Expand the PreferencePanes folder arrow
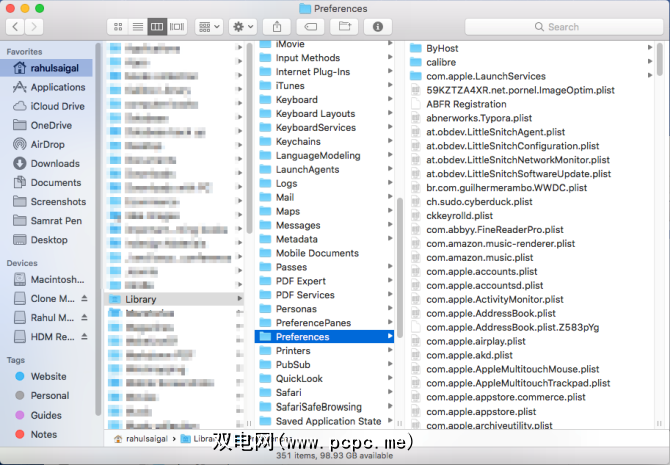Screen dimensions: 670x465 (x=390, y=322)
